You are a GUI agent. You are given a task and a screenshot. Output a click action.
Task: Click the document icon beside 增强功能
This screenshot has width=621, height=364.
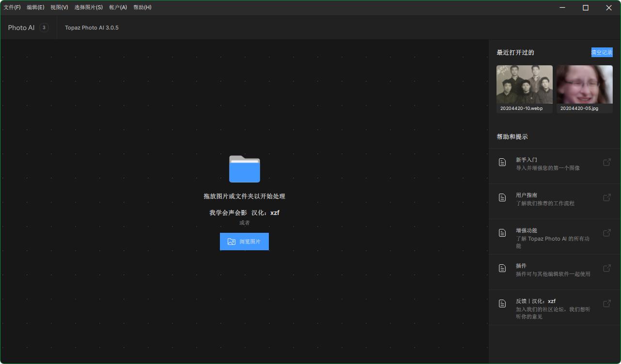502,233
